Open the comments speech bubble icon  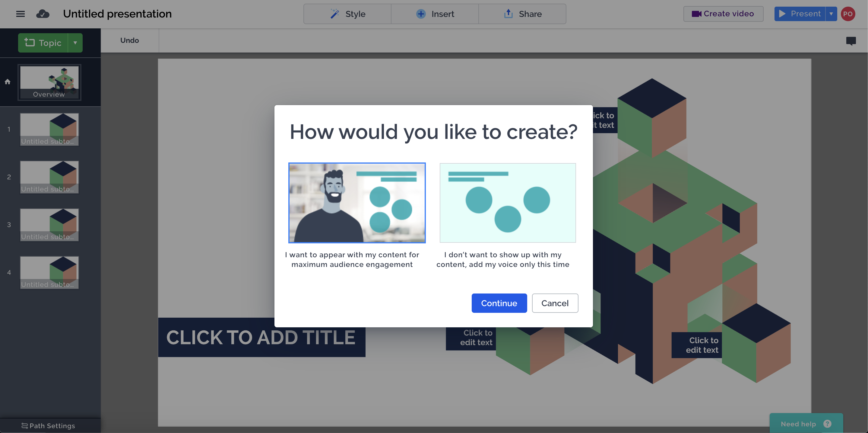851,41
